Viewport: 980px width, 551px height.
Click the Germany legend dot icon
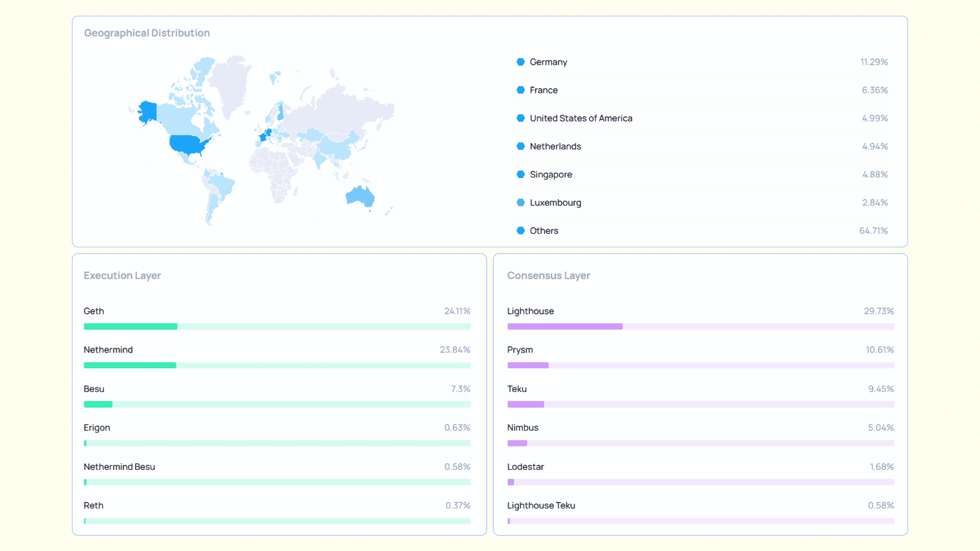click(521, 62)
